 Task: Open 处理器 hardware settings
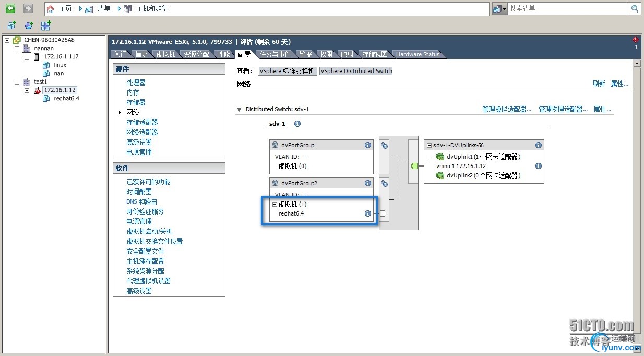point(136,82)
